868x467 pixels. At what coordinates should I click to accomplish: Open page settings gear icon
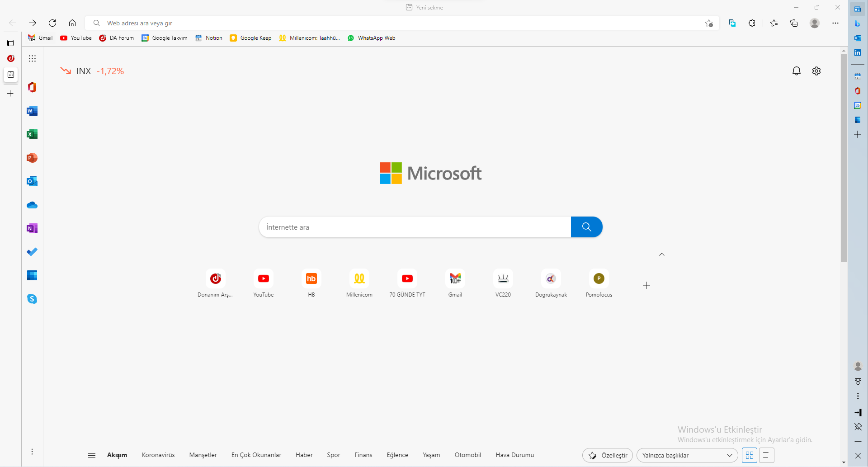pyautogui.click(x=816, y=71)
